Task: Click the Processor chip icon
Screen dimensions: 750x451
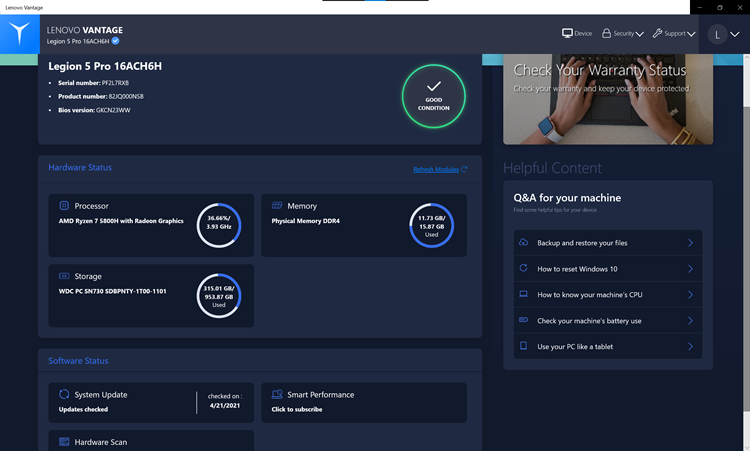Action: [64, 206]
